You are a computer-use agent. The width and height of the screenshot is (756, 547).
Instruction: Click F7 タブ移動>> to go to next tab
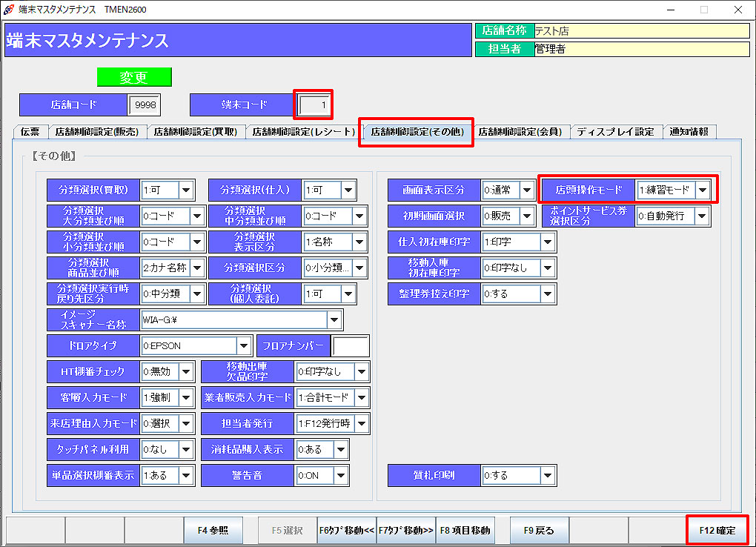click(406, 530)
